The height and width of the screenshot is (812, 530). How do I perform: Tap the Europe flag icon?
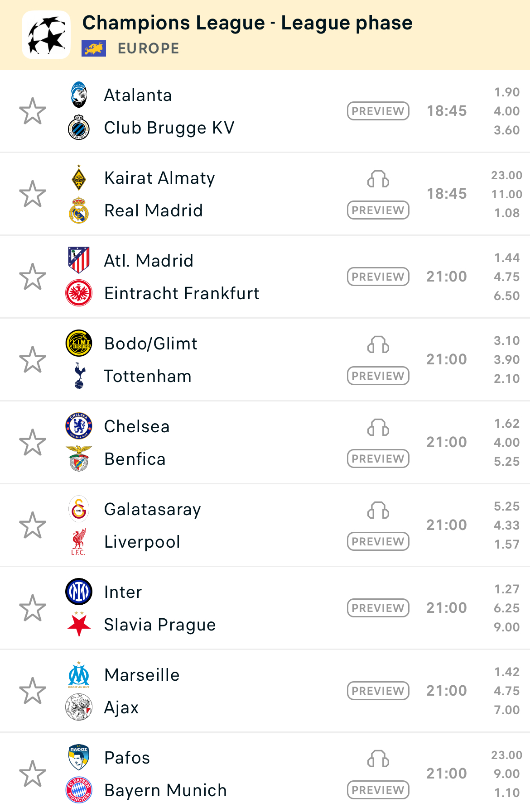click(94, 48)
